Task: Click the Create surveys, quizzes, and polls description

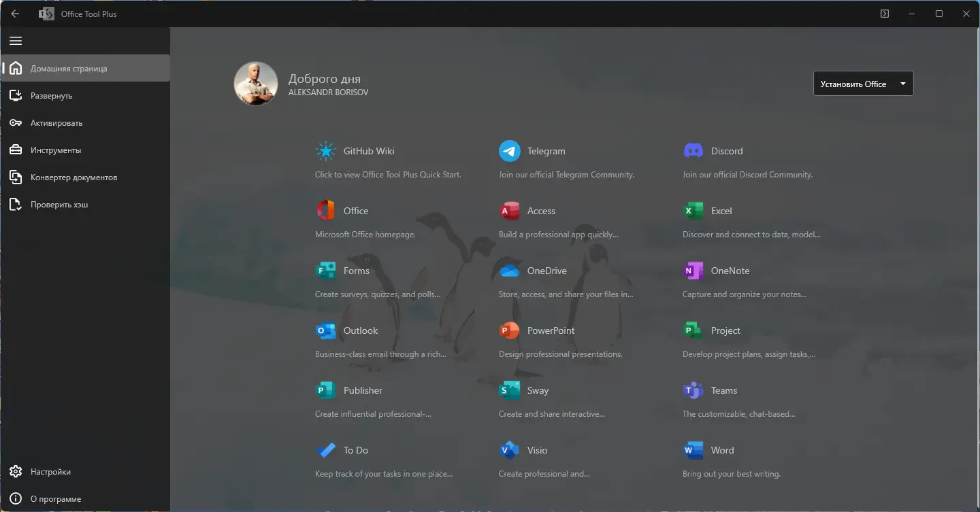Action: pos(378,294)
